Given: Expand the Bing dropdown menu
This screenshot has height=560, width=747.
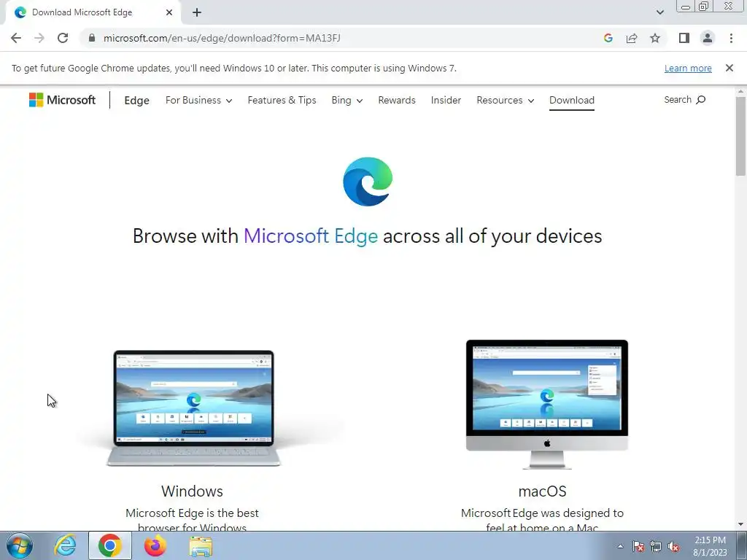Looking at the screenshot, I should point(347,101).
